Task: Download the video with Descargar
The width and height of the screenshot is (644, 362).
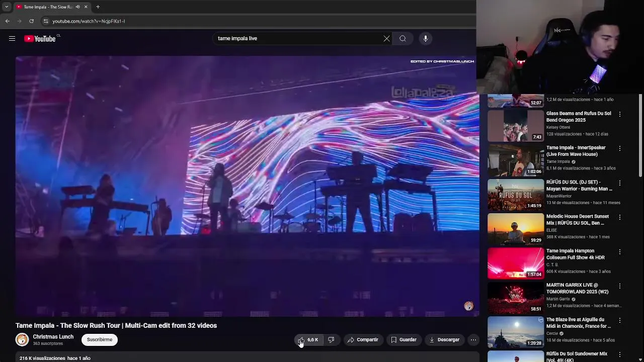Action: click(444, 340)
